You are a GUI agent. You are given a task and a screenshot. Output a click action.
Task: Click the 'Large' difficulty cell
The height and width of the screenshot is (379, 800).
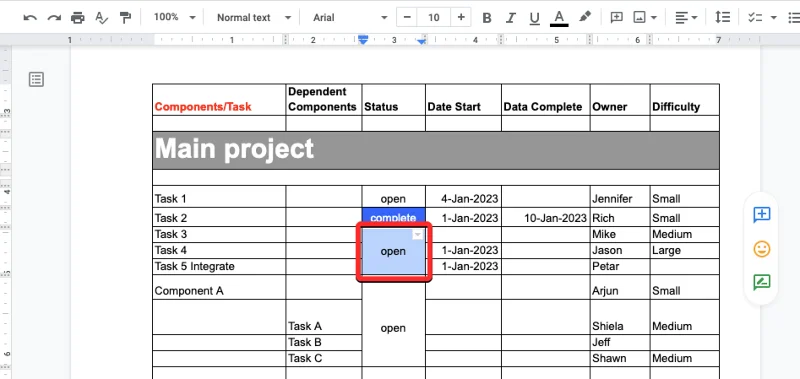point(685,250)
